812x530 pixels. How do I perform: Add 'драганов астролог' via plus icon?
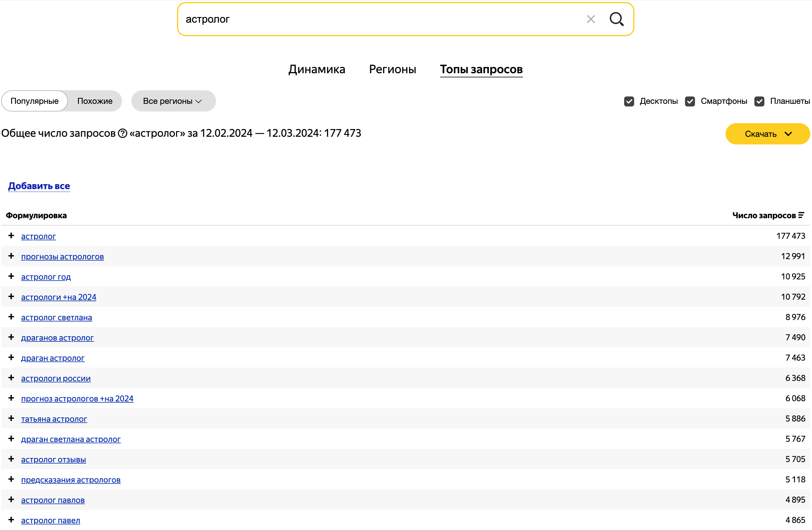click(11, 337)
